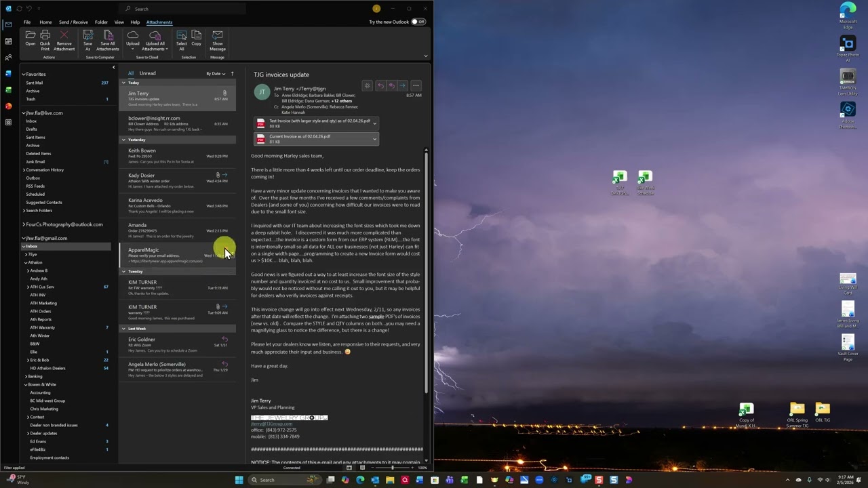Show All messages filter
This screenshot has width=868, height=488.
coord(131,73)
